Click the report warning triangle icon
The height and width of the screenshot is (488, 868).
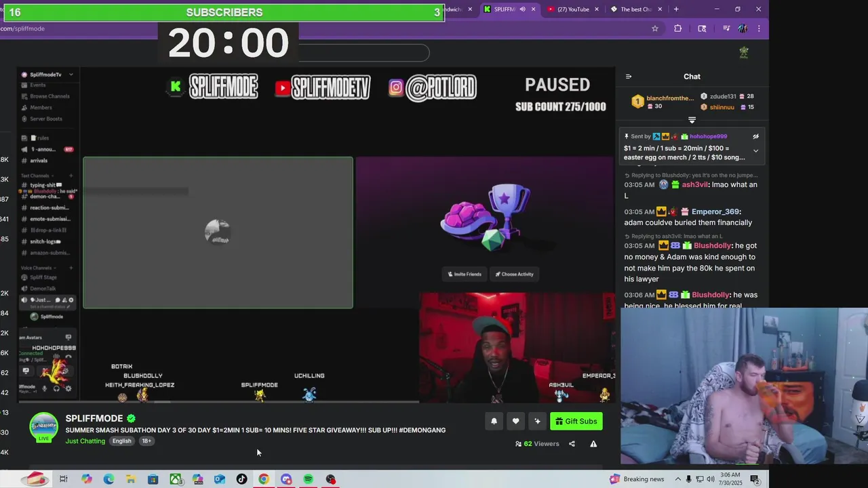coord(593,444)
